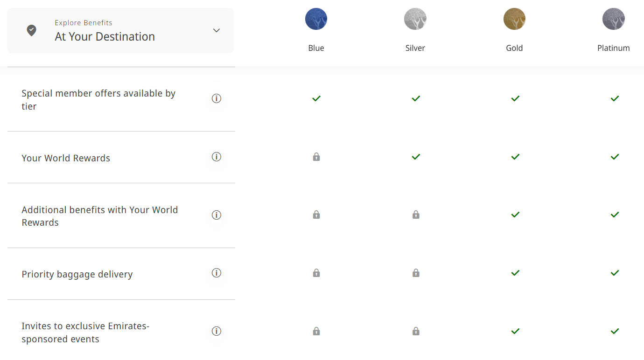The width and height of the screenshot is (644, 360).
Task: Click Silver lock icon for Priority baggage delivery
Action: point(416,273)
